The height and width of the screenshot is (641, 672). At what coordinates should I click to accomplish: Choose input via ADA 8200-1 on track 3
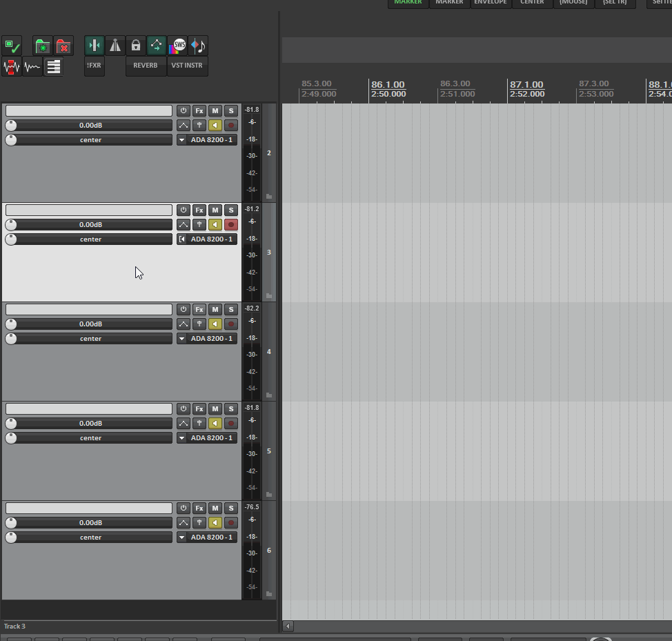[x=212, y=239]
